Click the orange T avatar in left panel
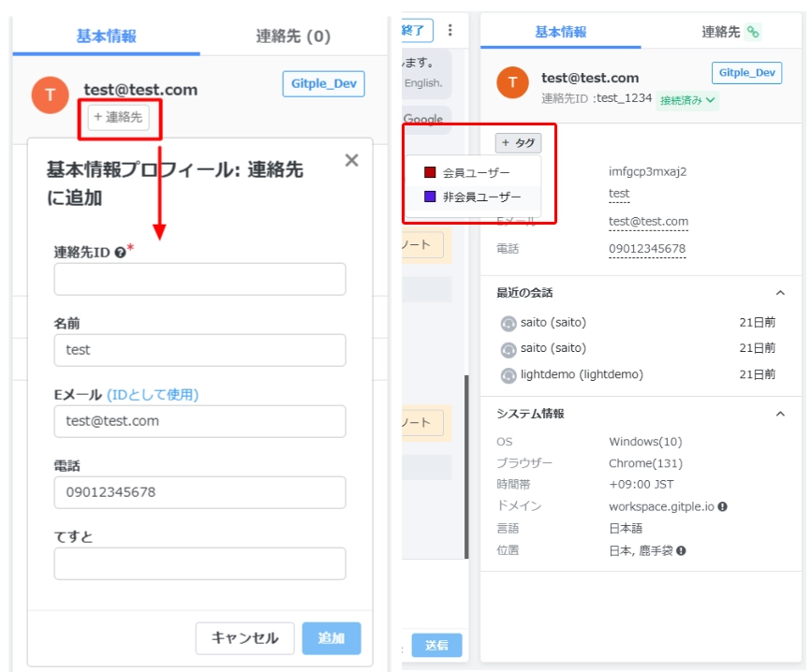This screenshot has width=811, height=672. coord(51,95)
